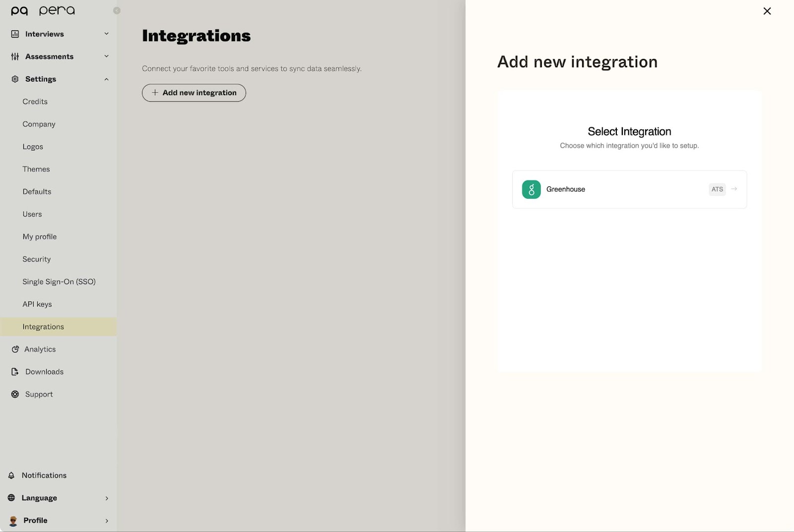
Task: Click the profile avatar picture
Action: 13,521
